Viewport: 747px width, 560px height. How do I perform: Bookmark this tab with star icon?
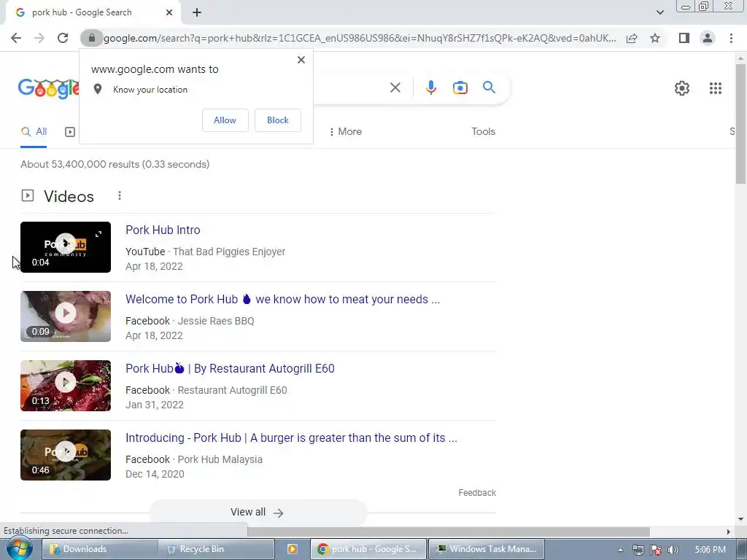coord(655,38)
